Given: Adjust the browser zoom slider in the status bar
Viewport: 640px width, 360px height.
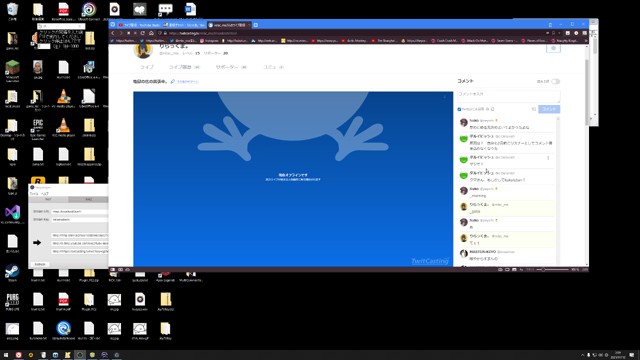Looking at the screenshot, I should tap(552, 270).
